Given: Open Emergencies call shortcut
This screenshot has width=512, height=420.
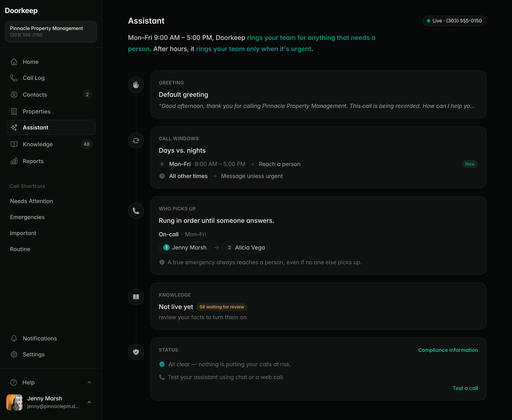Looking at the screenshot, I should coord(27,217).
